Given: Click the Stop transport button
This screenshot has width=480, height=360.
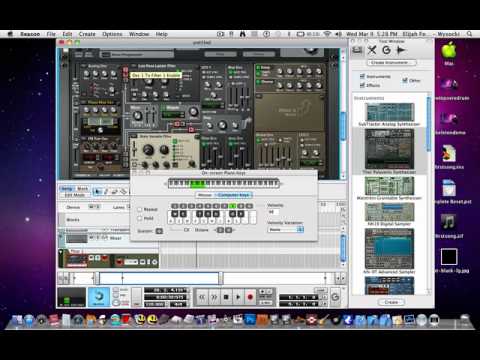Looking at the screenshot, I should coord(226,297).
